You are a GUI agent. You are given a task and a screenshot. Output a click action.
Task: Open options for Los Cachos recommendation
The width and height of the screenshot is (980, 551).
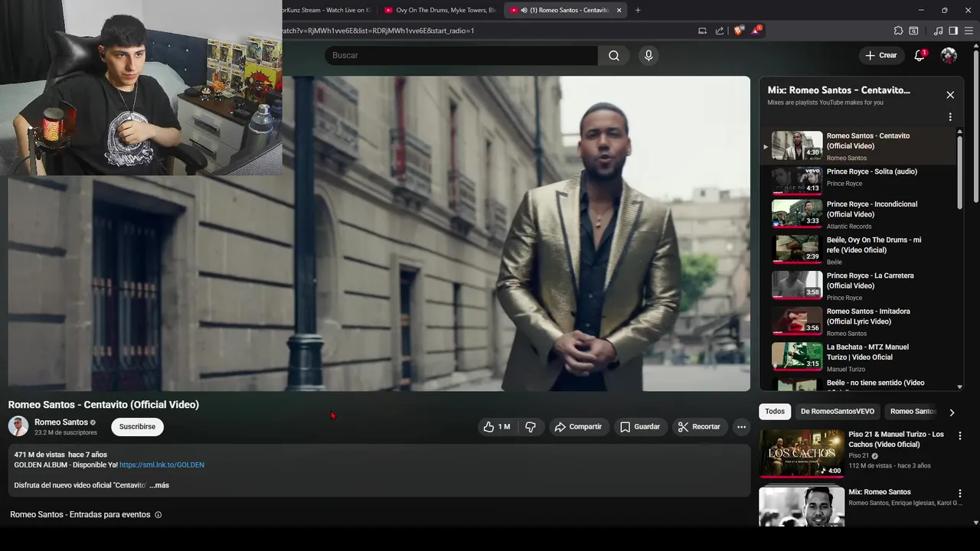coord(960,435)
